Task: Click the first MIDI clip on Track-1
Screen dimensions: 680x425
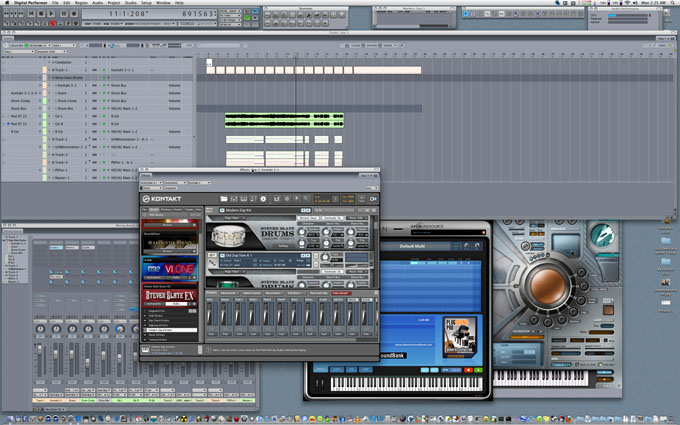Action: pos(210,70)
